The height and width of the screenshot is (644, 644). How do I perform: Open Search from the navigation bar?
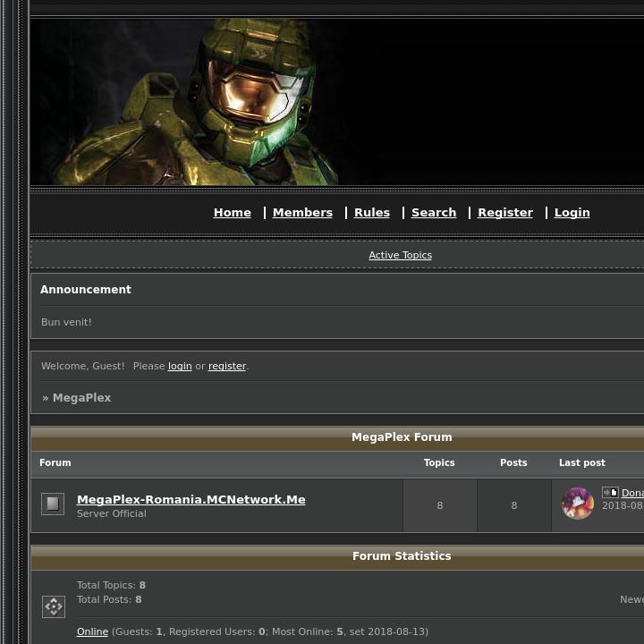click(434, 213)
